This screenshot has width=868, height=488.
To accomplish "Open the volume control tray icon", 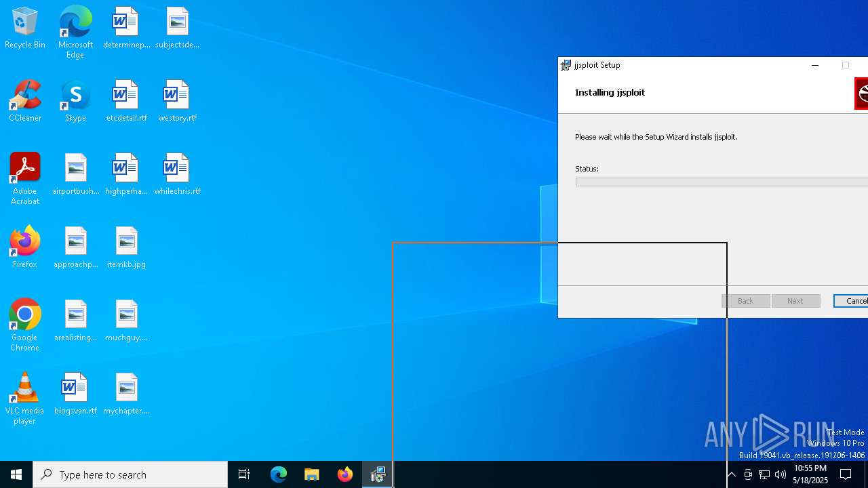I will tap(781, 474).
